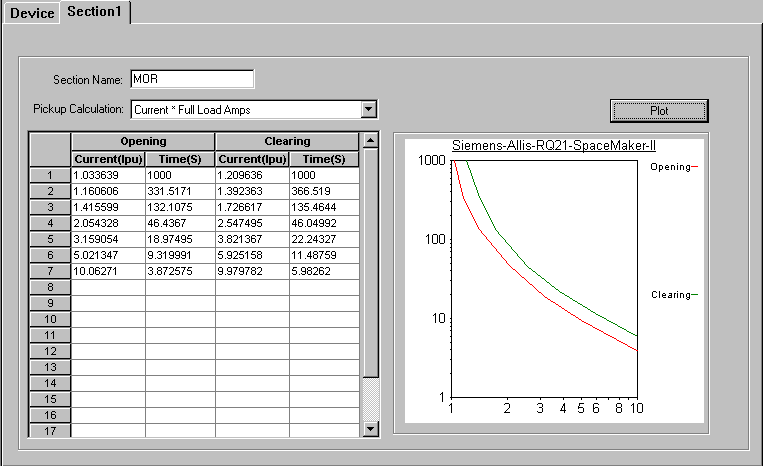Click the Opening column group header
This screenshot has height=466, width=763.
[x=143, y=142]
